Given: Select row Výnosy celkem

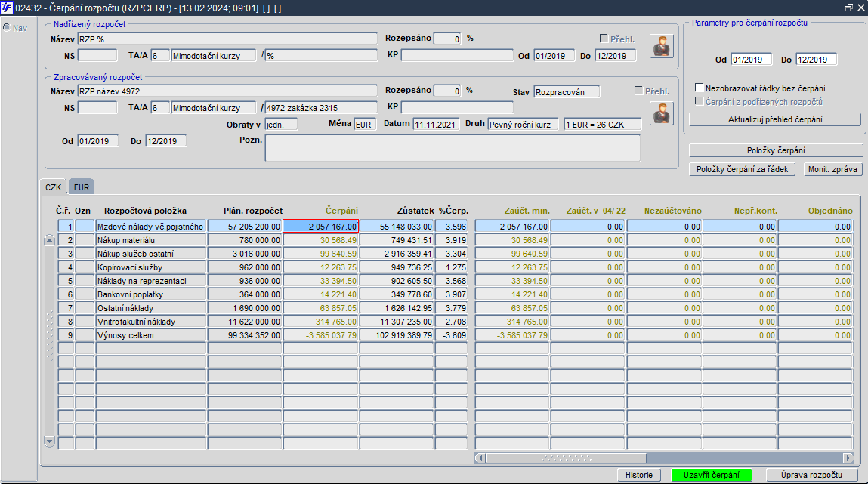Looking at the screenshot, I should 150,335.
